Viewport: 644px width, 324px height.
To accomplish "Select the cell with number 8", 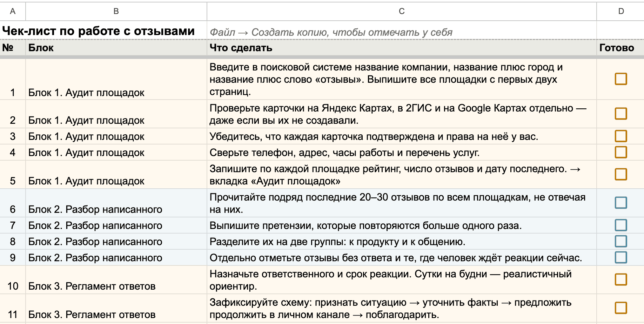I will (x=13, y=241).
